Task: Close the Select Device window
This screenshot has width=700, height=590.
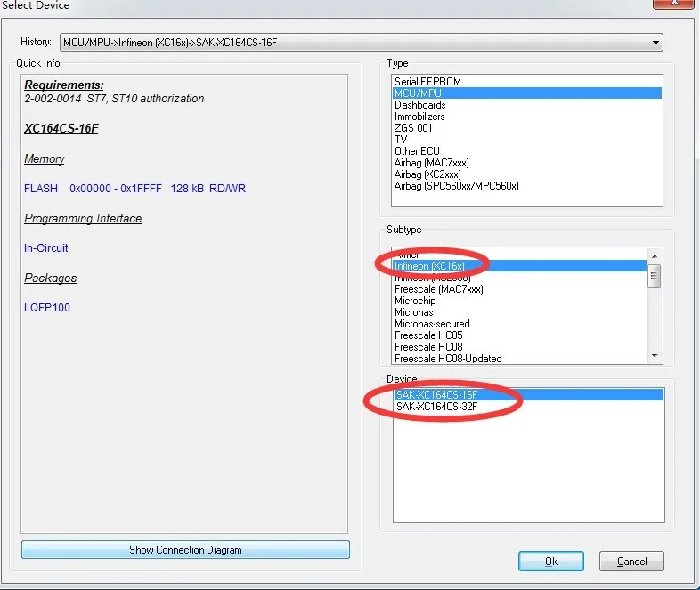Action: 675,4
